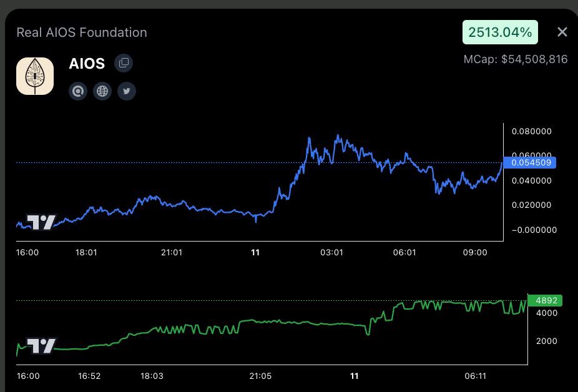Click the 0.080000 price axis value

(x=532, y=131)
